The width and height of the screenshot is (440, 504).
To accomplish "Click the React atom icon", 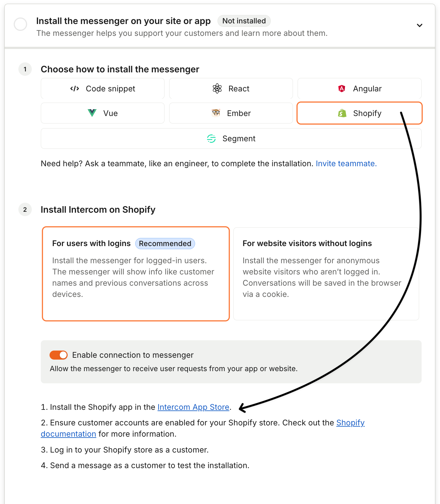I will point(217,89).
